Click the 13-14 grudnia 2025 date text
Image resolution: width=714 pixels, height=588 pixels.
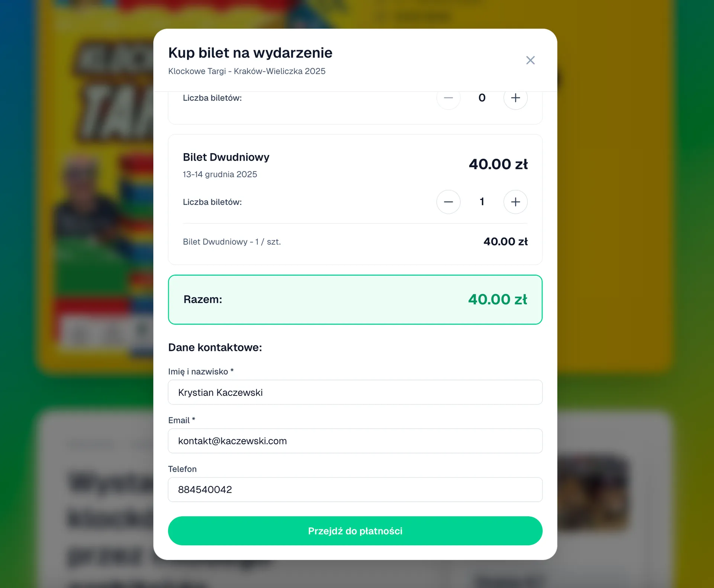coord(220,174)
